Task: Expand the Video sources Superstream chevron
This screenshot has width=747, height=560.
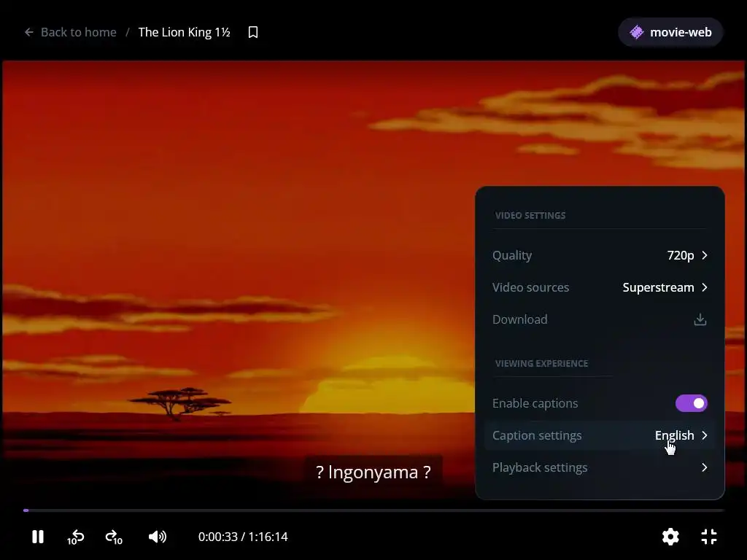Action: pos(705,287)
